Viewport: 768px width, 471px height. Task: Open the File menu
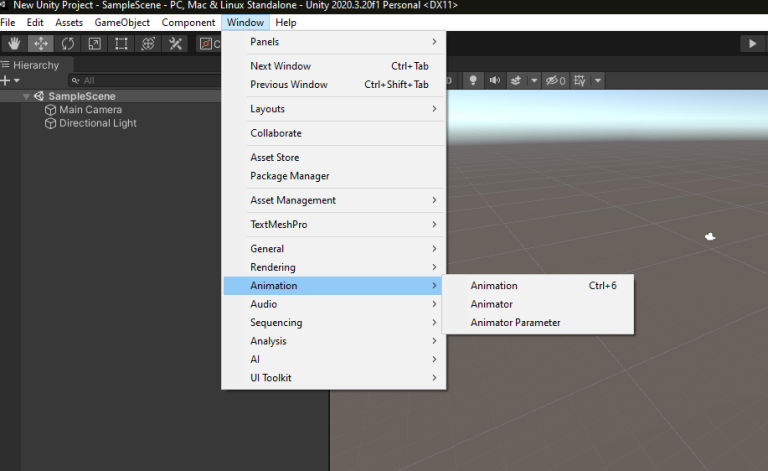coord(8,23)
